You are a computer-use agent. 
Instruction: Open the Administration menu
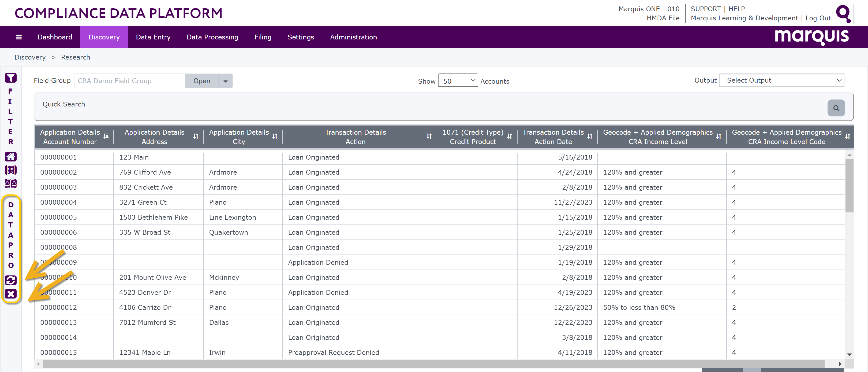(353, 37)
